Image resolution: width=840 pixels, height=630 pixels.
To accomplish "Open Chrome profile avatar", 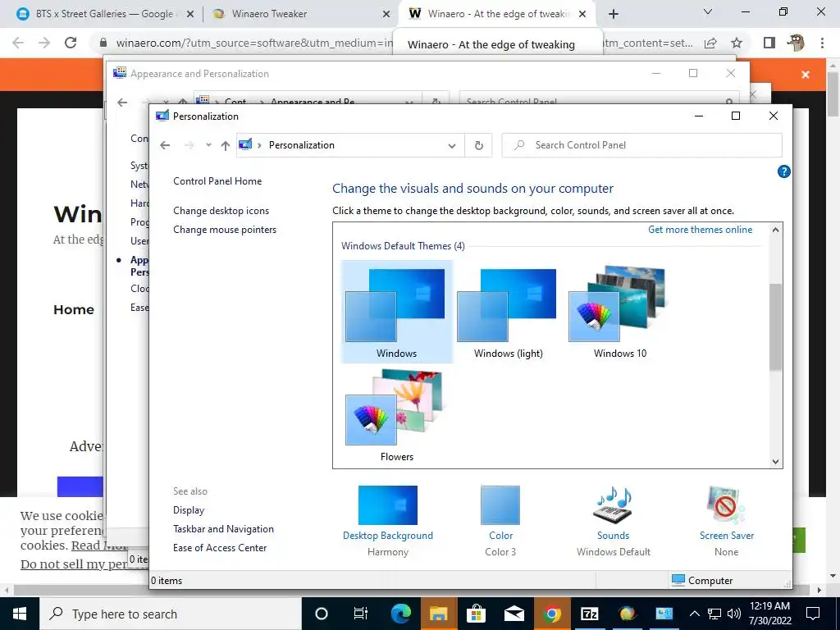I will tap(796, 43).
